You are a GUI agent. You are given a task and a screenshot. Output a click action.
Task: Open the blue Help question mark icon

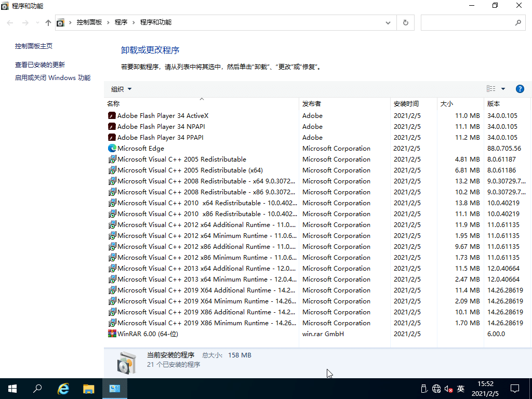[x=520, y=88]
